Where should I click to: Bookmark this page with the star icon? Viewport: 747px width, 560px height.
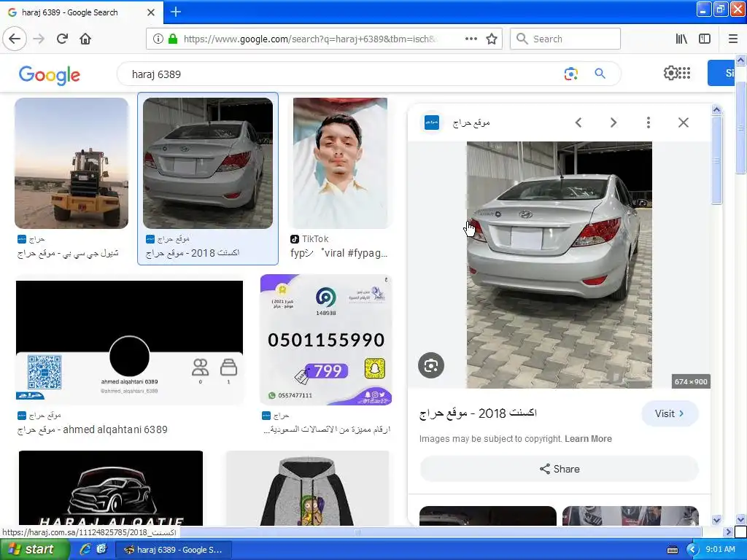[x=492, y=39]
